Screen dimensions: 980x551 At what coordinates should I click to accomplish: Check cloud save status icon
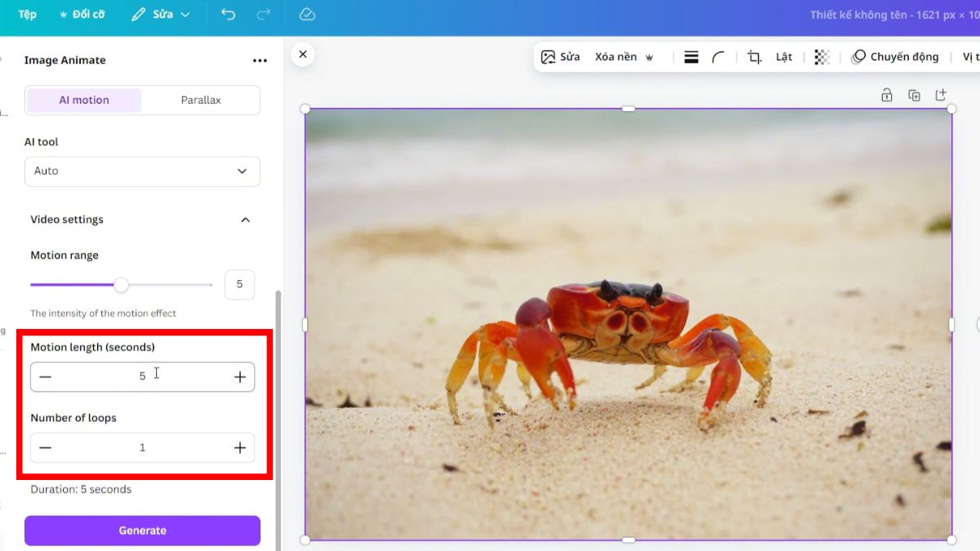pyautogui.click(x=306, y=14)
